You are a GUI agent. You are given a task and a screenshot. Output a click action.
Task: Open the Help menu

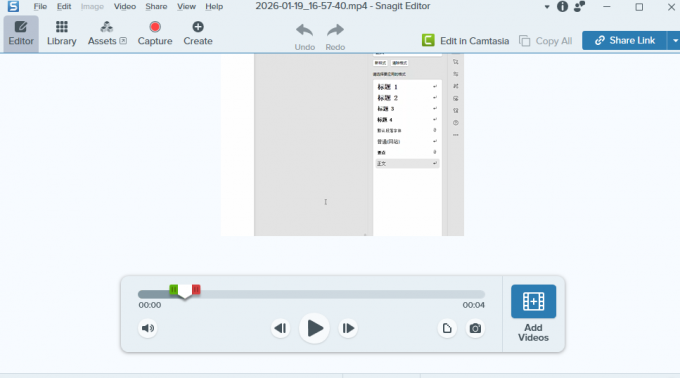[x=214, y=7]
